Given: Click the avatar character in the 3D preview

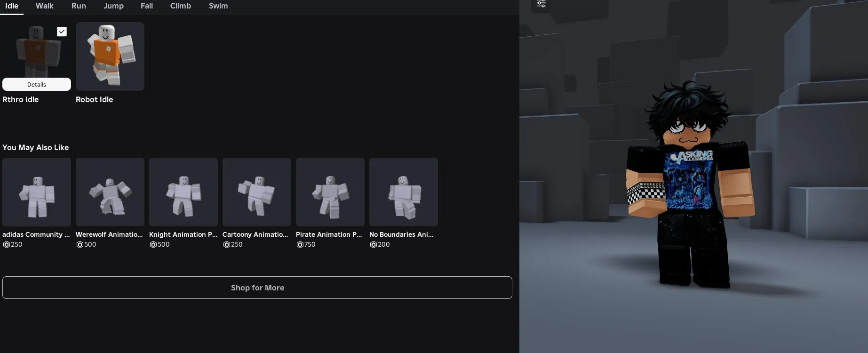Looking at the screenshot, I should tap(691, 188).
